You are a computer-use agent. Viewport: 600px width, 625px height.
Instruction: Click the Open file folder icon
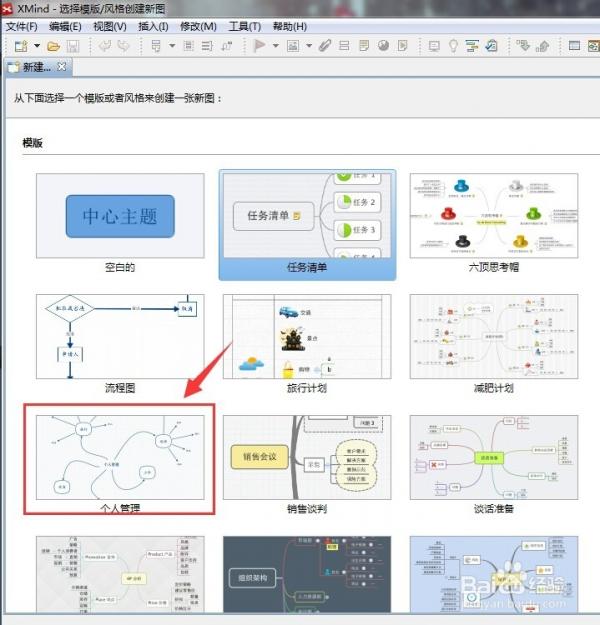point(53,47)
